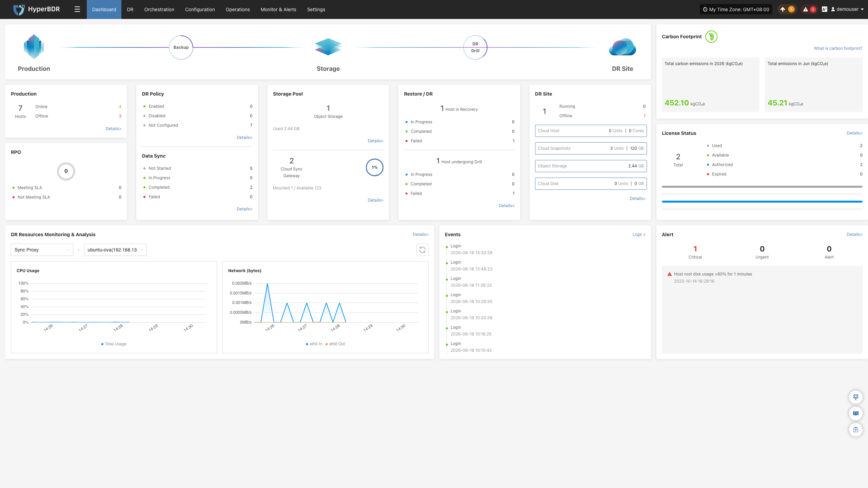
Task: Click the gray Used license progress bar
Action: pos(762,187)
